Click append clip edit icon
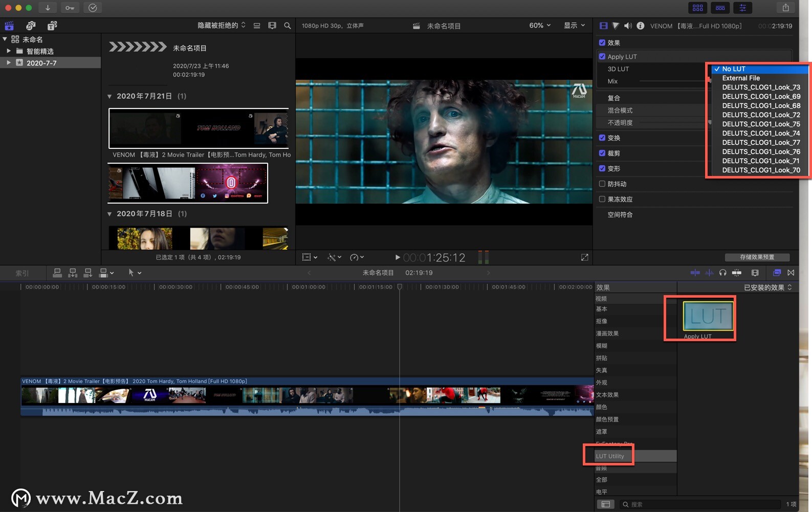Viewport: 812px width, 512px height. tap(88, 273)
